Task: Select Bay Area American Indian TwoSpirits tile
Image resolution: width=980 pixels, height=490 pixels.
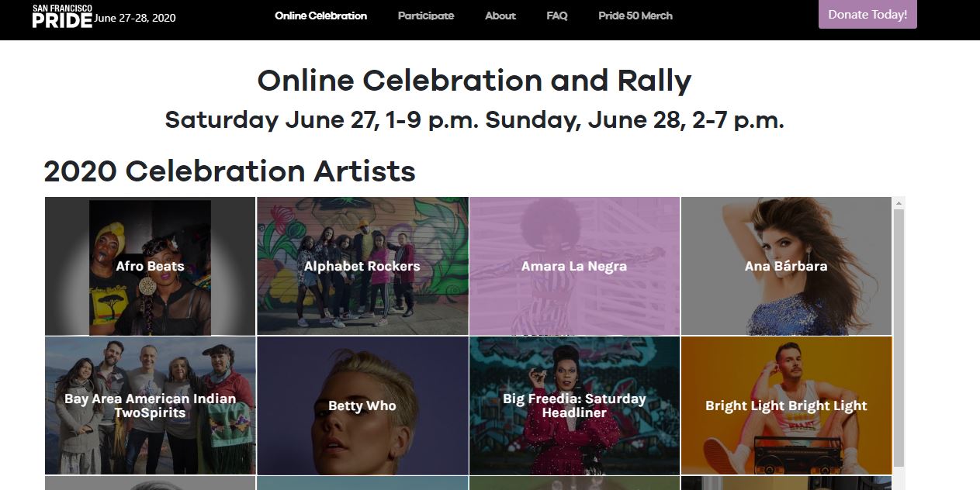Action: 151,442
